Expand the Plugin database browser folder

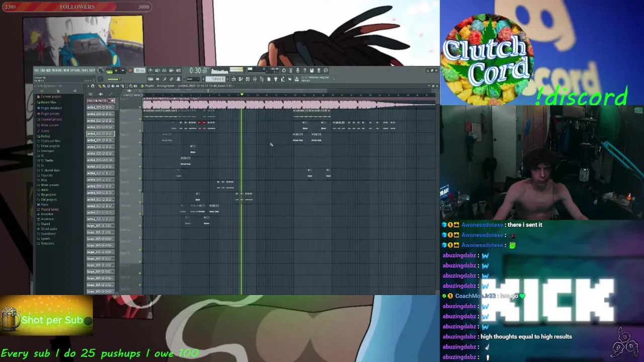[50, 108]
